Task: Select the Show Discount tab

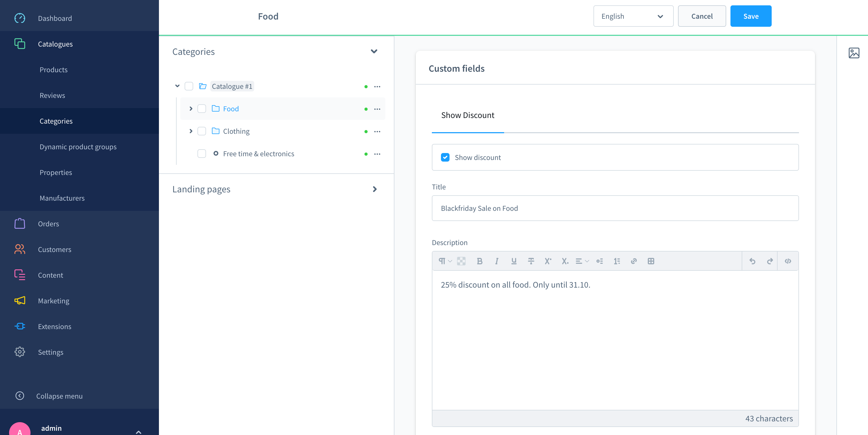Action: [468, 115]
